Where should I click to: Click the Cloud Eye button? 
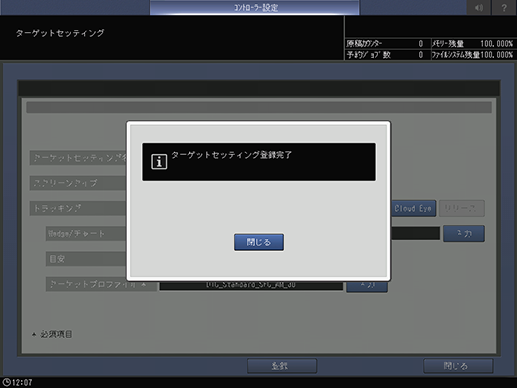(413, 209)
